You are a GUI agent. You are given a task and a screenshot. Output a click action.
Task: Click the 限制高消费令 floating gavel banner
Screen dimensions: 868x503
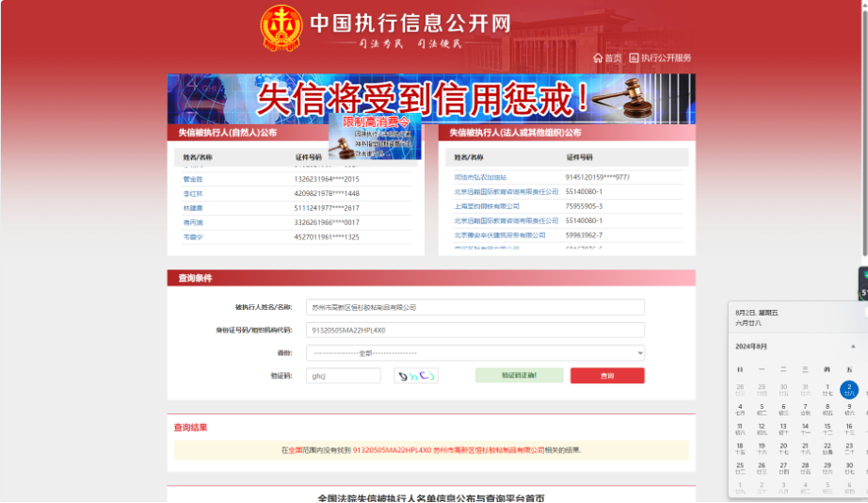376,137
